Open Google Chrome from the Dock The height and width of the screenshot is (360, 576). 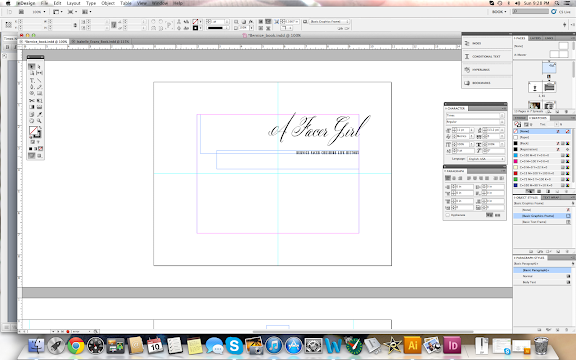[x=76, y=346]
